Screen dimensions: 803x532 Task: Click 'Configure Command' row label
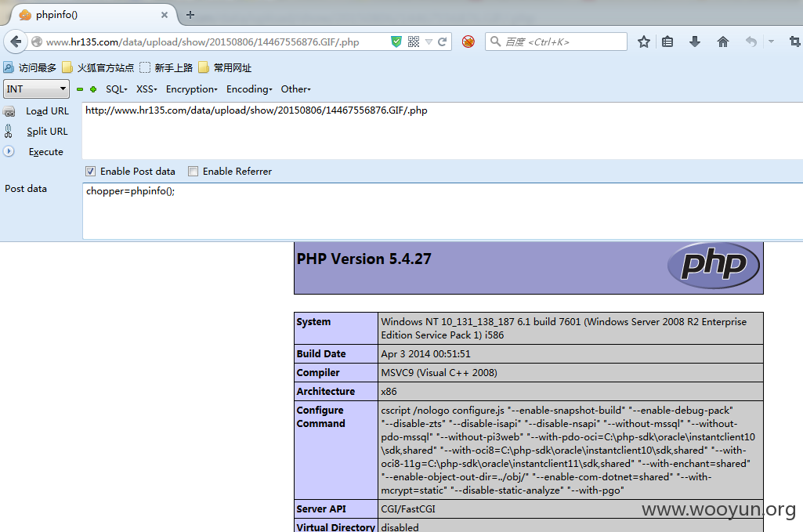tap(320, 417)
